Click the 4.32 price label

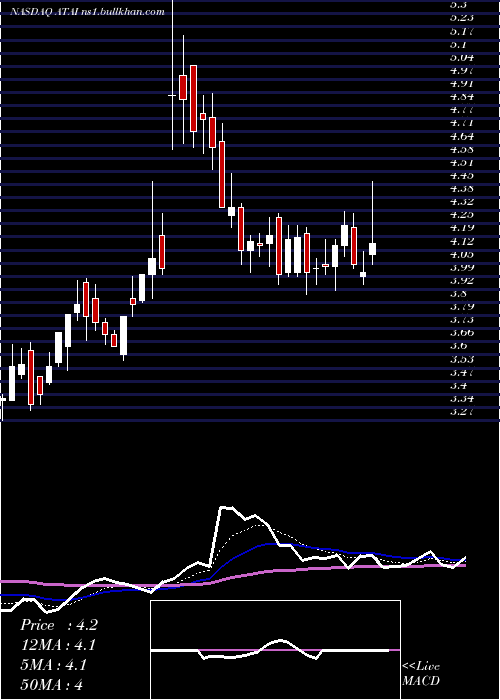click(462, 202)
